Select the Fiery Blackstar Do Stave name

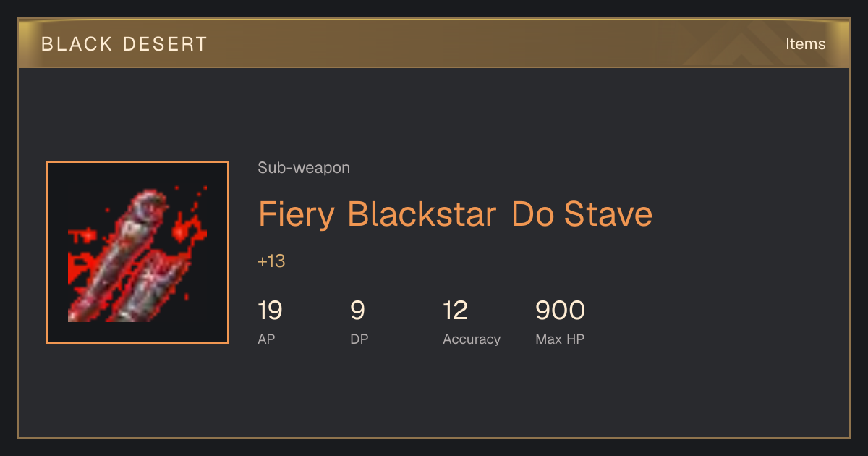pos(455,214)
